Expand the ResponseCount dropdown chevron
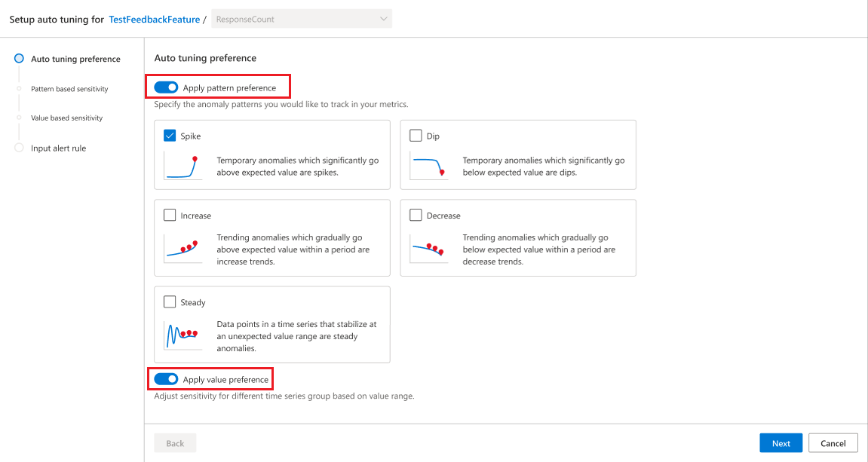 (x=383, y=19)
